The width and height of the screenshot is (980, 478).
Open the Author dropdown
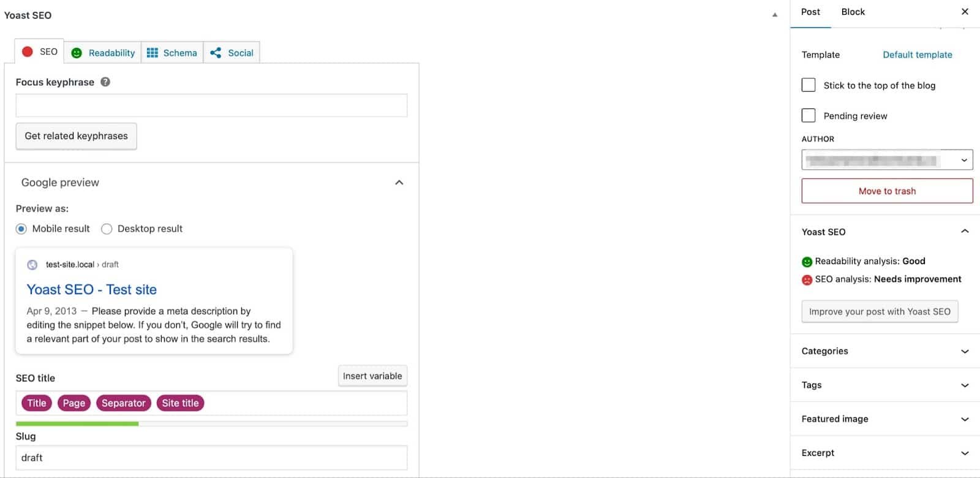[887, 160]
